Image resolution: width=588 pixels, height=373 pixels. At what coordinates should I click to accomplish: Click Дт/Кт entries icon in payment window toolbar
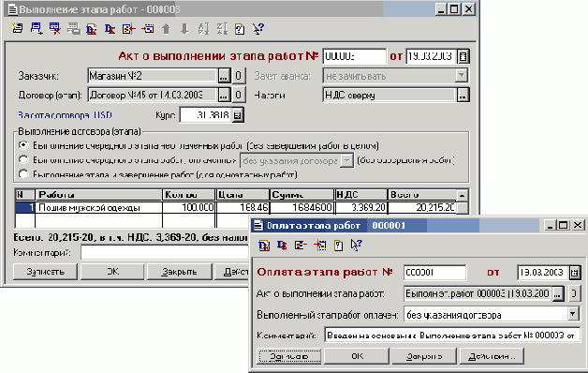click(x=282, y=246)
